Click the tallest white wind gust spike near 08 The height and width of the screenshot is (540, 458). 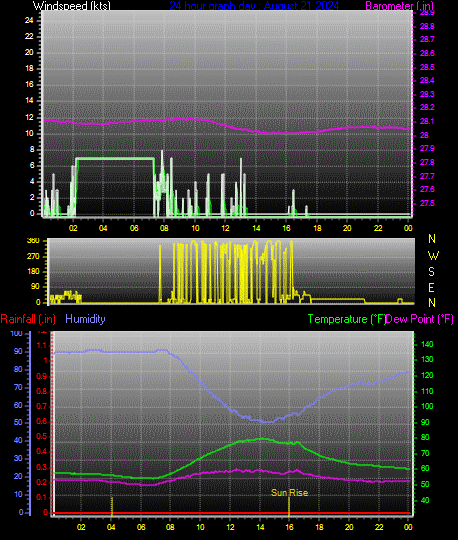[x=162, y=183]
